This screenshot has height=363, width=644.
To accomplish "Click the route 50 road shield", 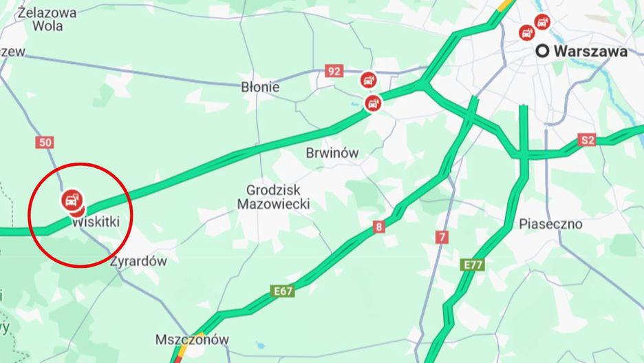I will coord(45,143).
